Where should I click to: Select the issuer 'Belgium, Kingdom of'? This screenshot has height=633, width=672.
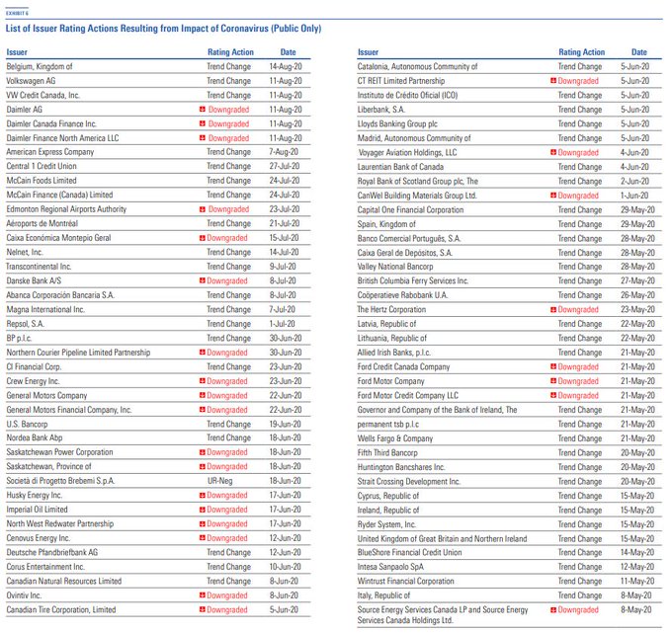point(40,66)
